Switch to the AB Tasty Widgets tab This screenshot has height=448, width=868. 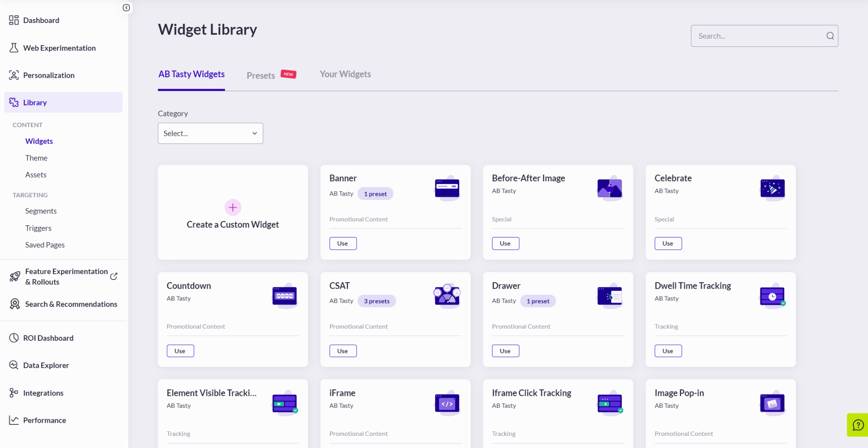coord(191,74)
